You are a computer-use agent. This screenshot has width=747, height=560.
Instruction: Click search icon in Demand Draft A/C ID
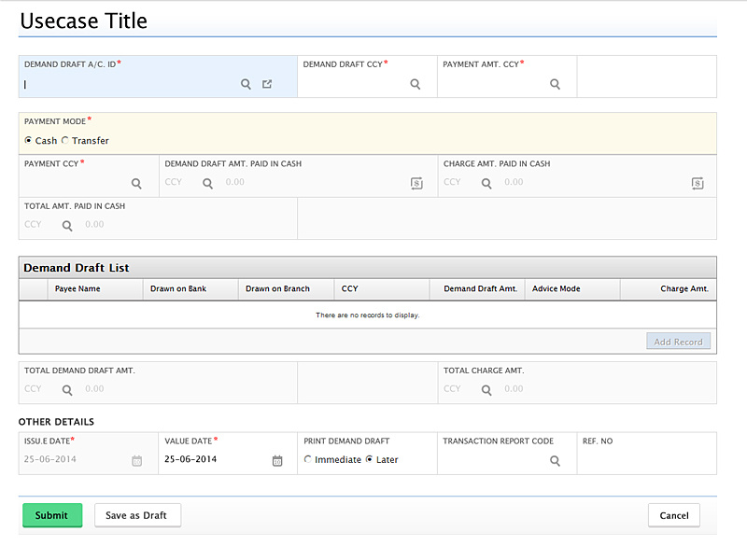[x=247, y=84]
